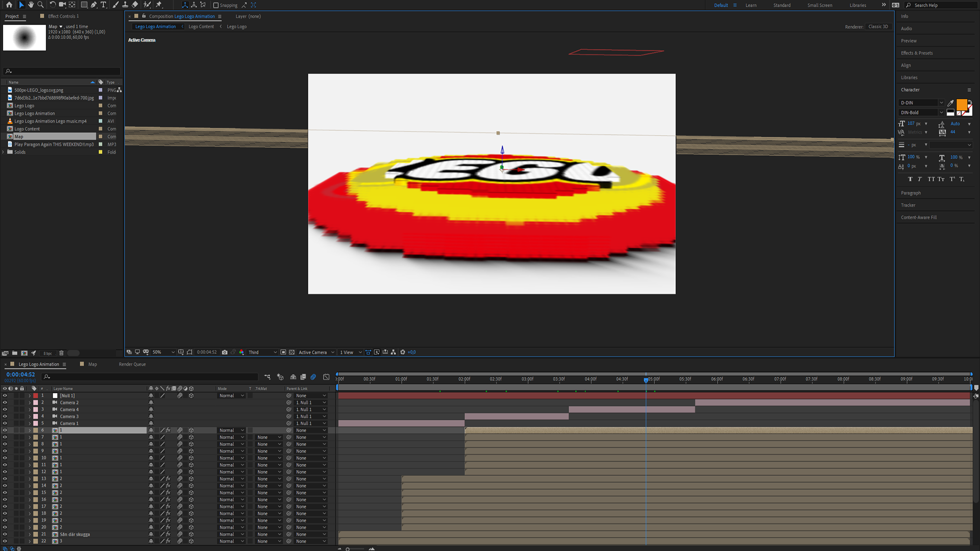Toggle Hide Shy Layers in timeline
This screenshot has height=551, width=980.
[x=293, y=377]
